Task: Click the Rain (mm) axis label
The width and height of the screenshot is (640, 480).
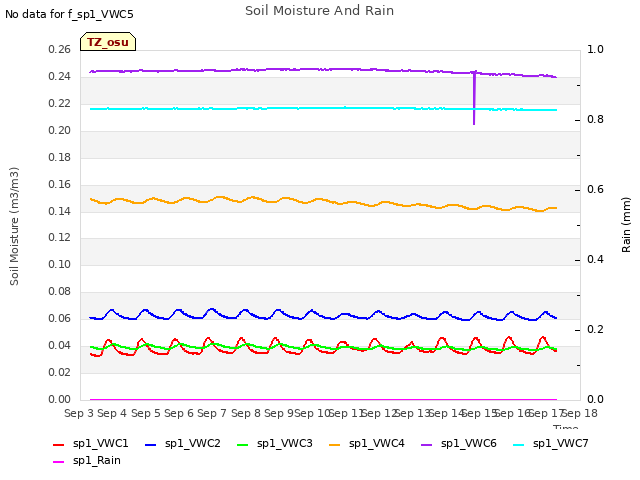Action: click(626, 225)
